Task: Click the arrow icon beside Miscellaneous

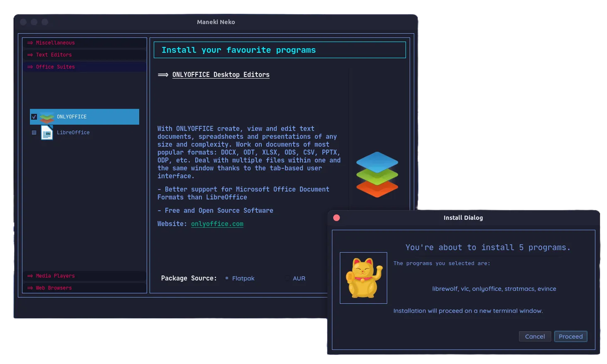Action: point(29,42)
